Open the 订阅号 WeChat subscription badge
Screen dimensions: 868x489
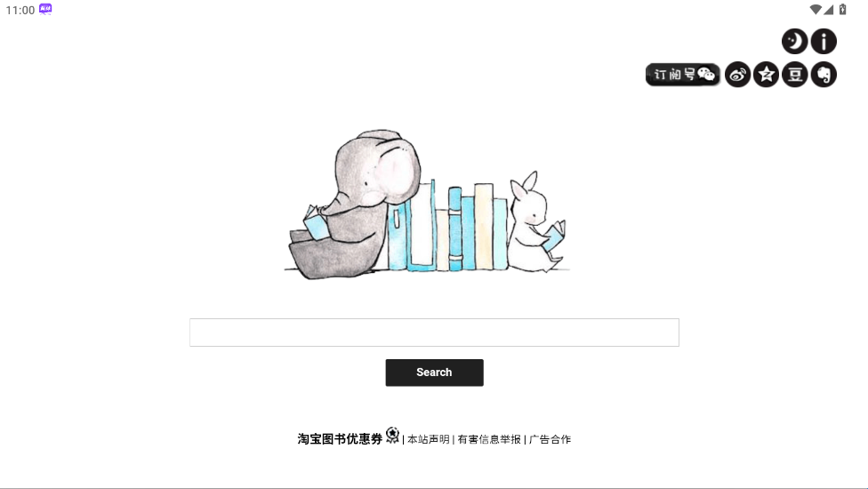click(683, 75)
